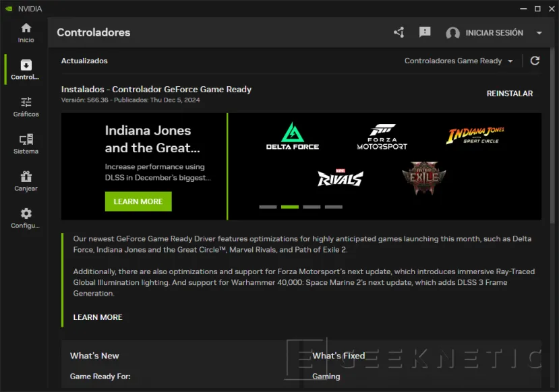Expand the account dropdown arrow

click(539, 33)
